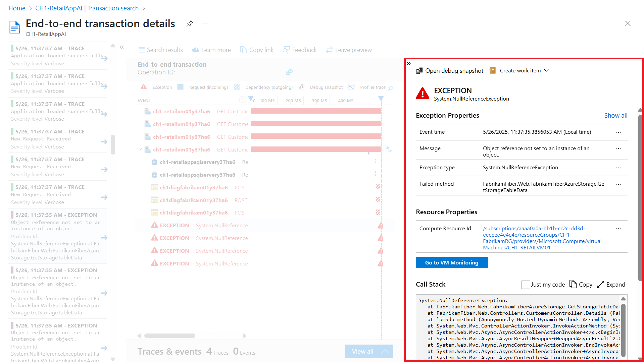
Task: Click the timeline horizontal scrollbar
Action: click(170, 336)
